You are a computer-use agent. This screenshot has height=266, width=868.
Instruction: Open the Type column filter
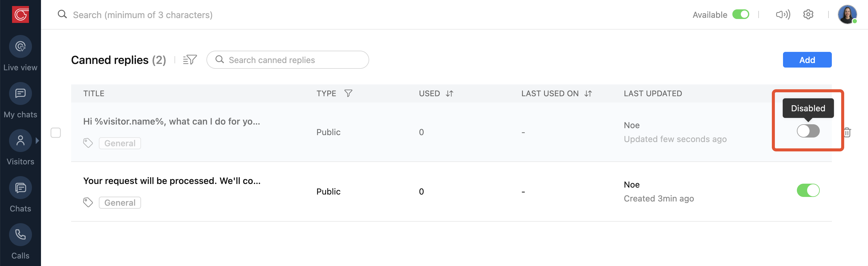pos(348,93)
